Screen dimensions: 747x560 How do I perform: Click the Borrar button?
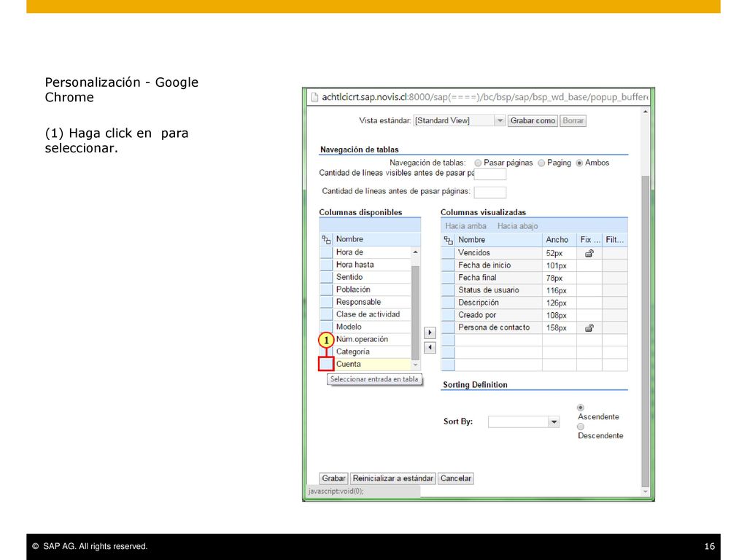(x=573, y=121)
